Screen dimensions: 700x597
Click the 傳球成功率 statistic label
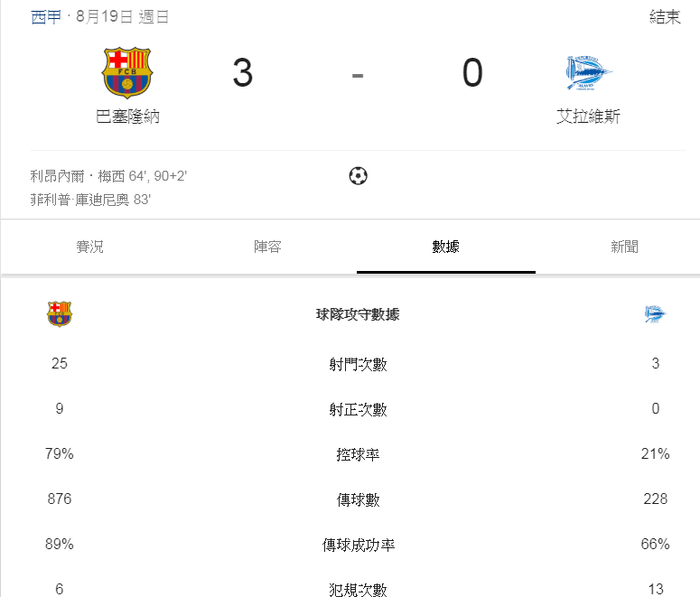pos(358,545)
